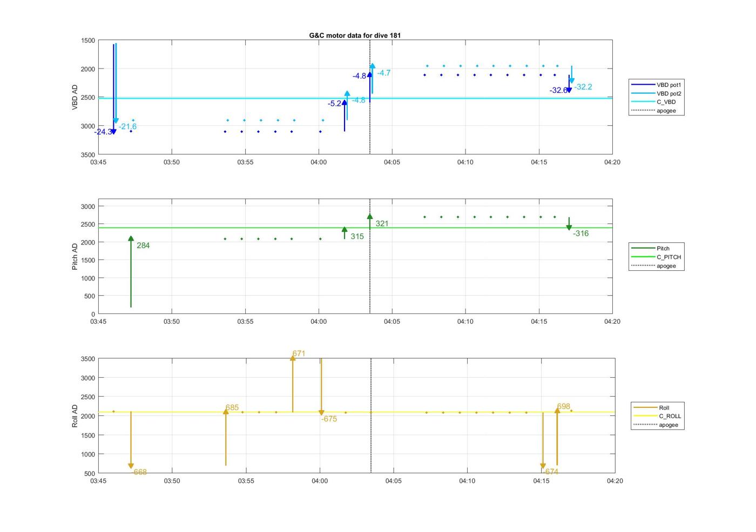Click the -4.7 VBD annotation
This screenshot has width=756, height=532.
384,73
